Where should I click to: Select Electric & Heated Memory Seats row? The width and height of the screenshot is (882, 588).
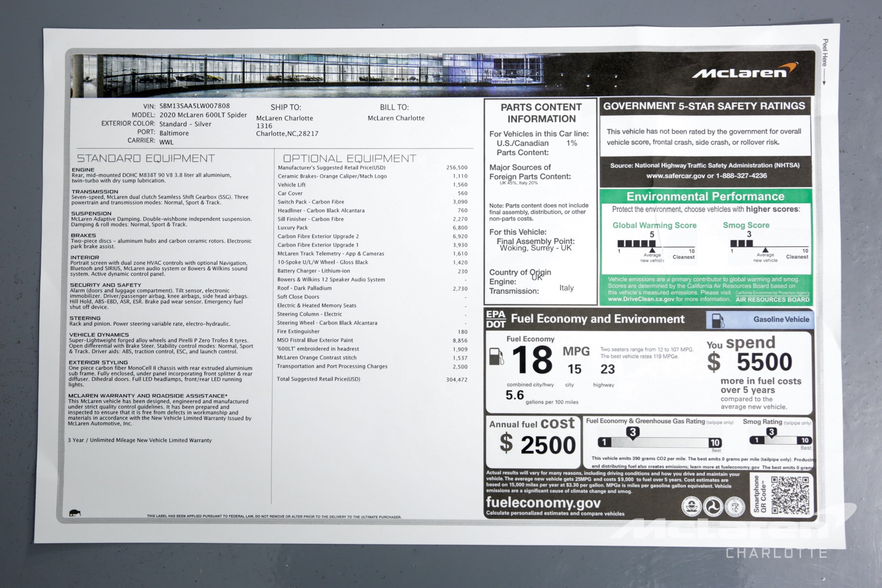click(373, 305)
